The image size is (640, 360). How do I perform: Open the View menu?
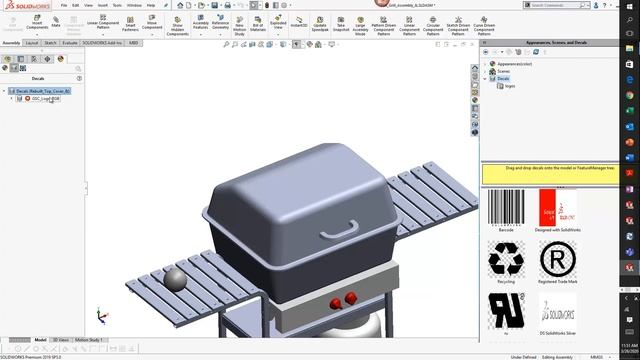[x=88, y=5]
